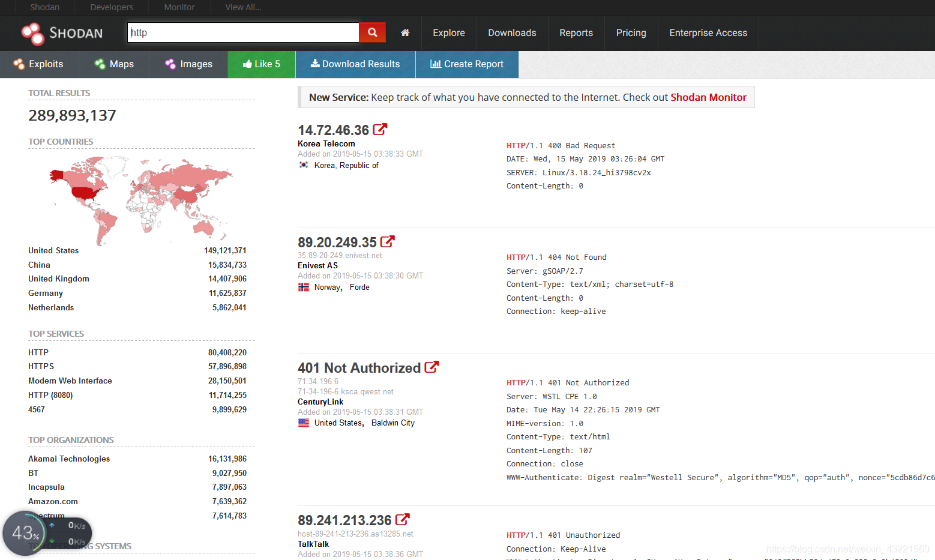Viewport: 935px width, 560px height.
Task: Filter by United States country
Action: coord(53,250)
